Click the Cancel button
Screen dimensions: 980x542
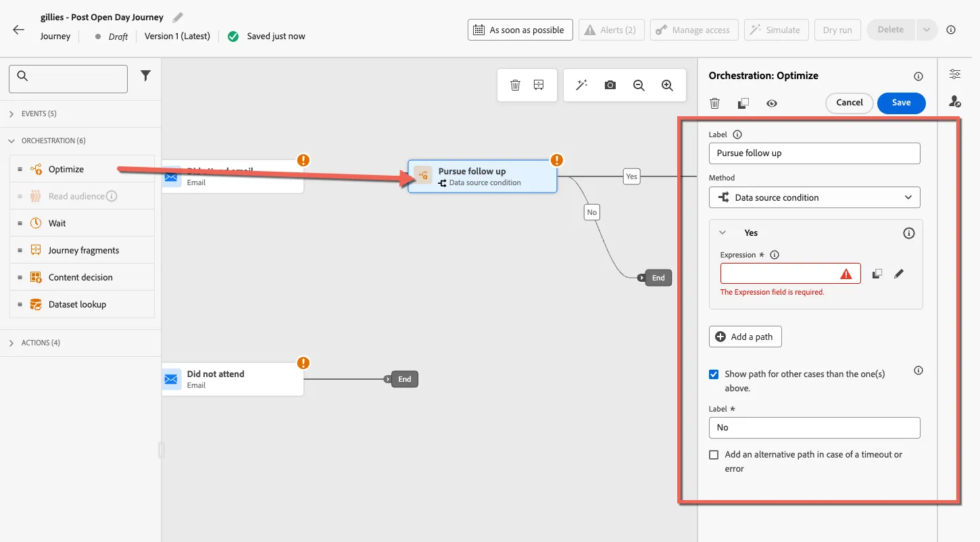850,103
